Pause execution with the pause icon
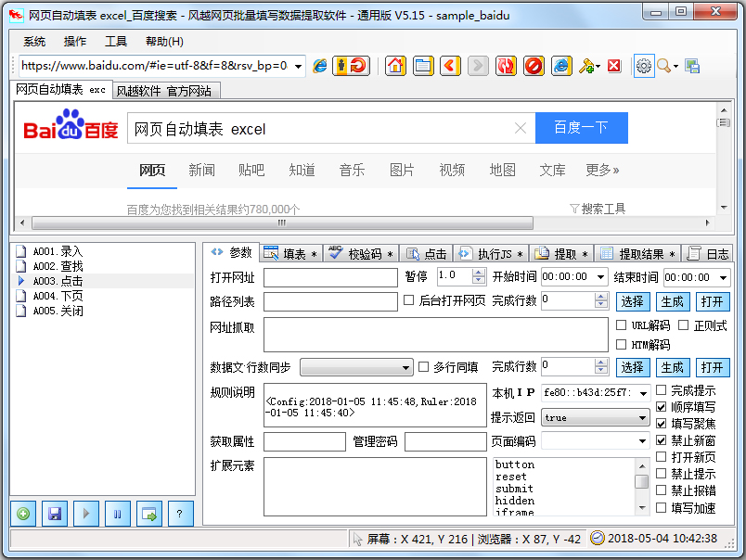 point(118,514)
